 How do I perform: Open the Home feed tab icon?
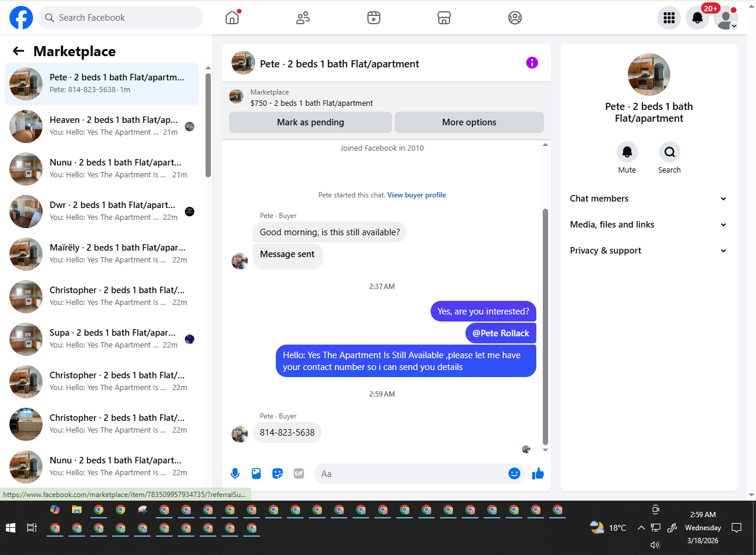pos(232,18)
